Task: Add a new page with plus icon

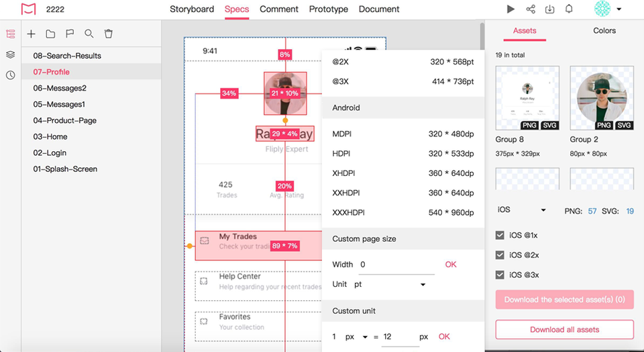Action: click(x=32, y=34)
